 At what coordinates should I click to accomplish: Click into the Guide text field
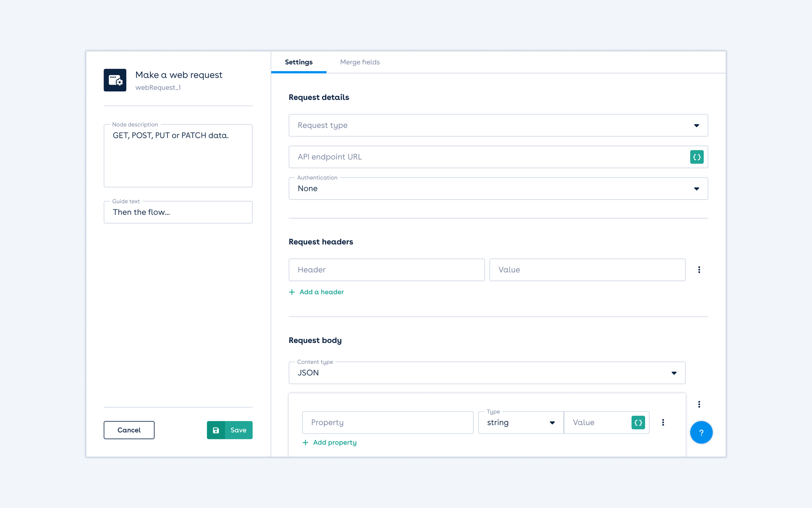pyautogui.click(x=178, y=212)
